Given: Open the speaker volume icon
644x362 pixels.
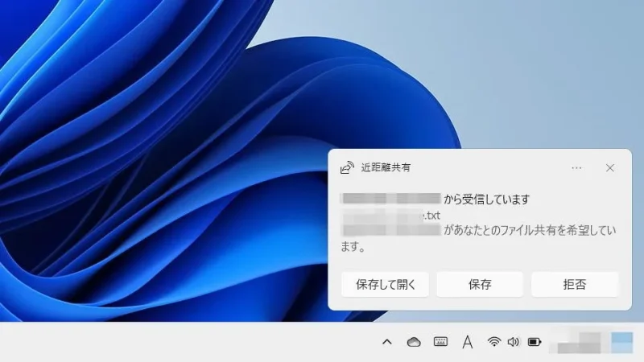Looking at the screenshot, I should pyautogui.click(x=513, y=342).
